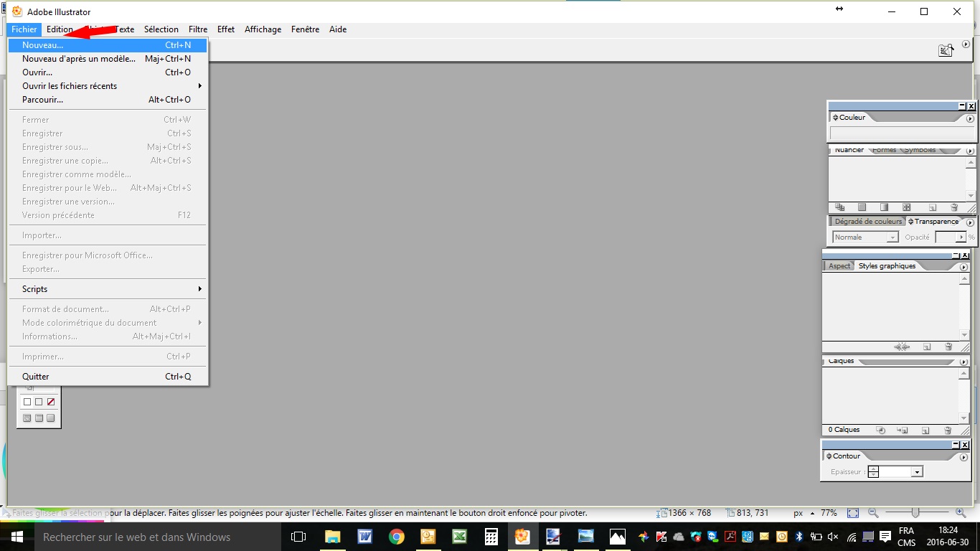This screenshot has height=551, width=980.
Task: Open the Effet menu
Action: click(226, 29)
